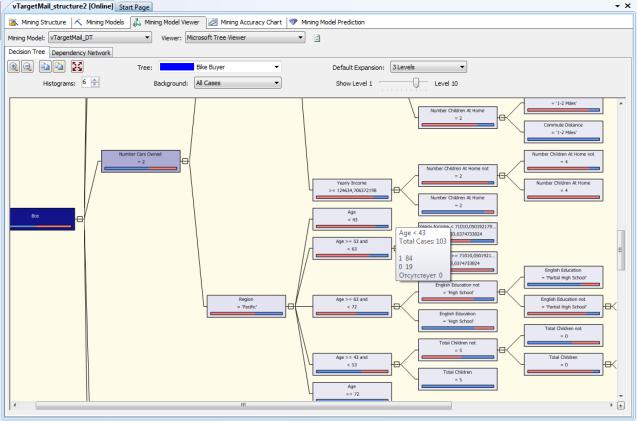This screenshot has width=638, height=421.
Task: Select the vTargetMail_structure2 document tab
Action: 62,6
